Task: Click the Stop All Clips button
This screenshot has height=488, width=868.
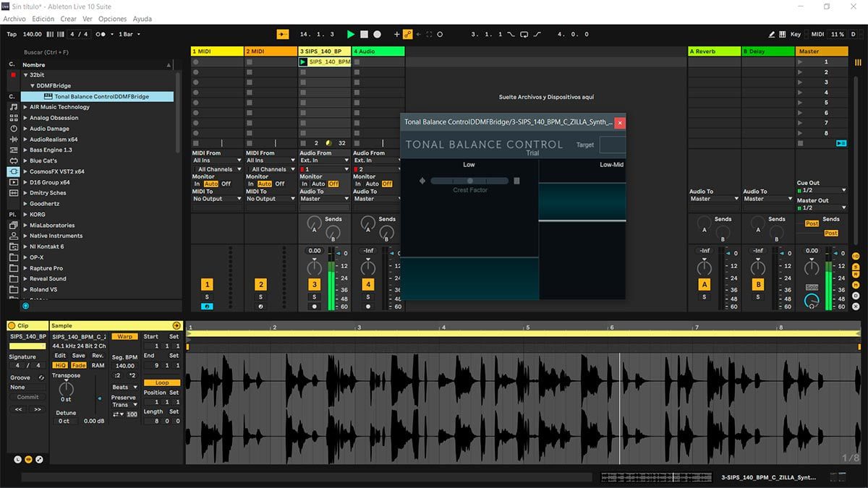Action: [800, 143]
